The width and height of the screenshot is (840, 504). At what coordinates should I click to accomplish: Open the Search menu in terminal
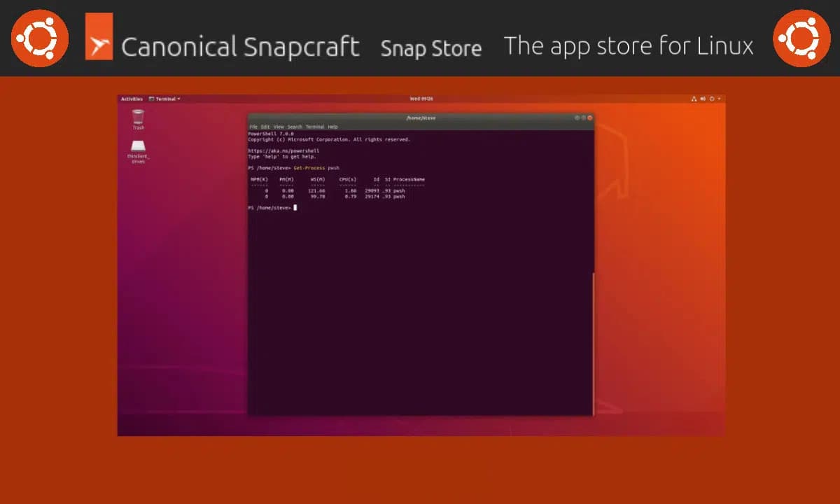[295, 127]
